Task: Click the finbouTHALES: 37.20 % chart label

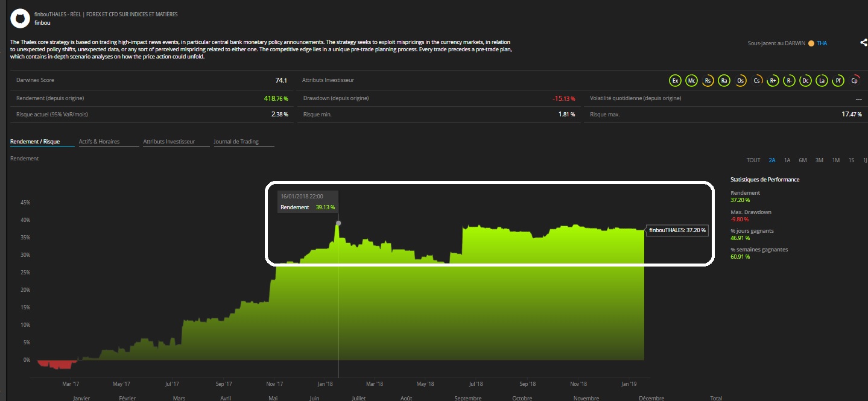Action: (x=677, y=230)
